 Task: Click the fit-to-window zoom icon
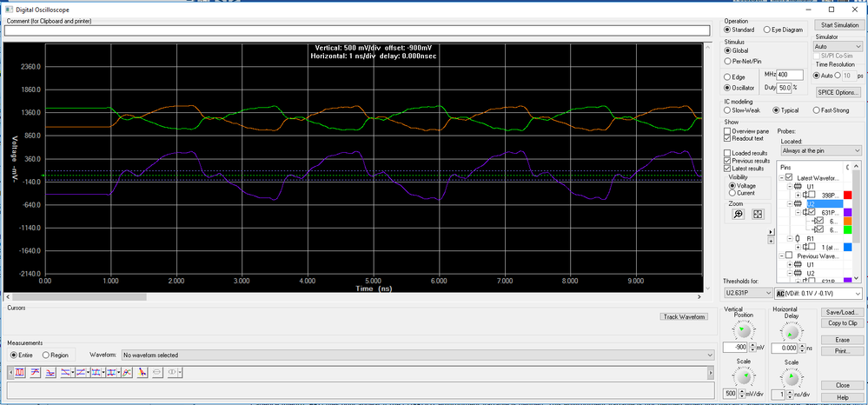point(758,214)
